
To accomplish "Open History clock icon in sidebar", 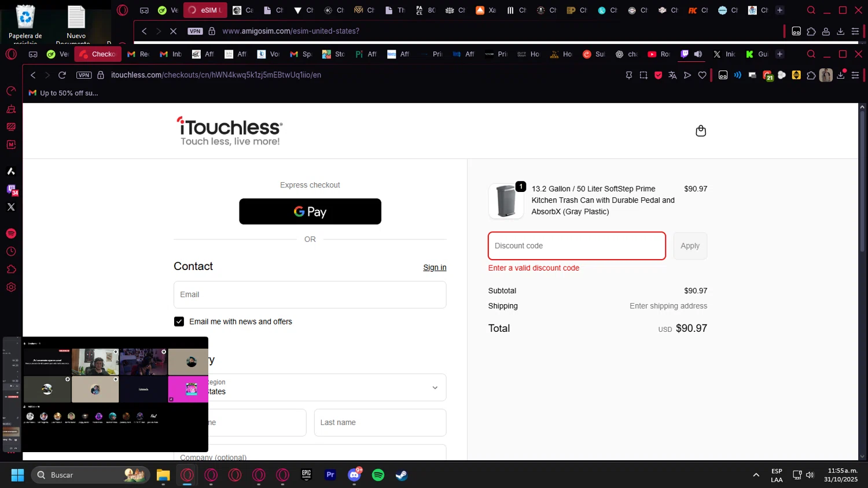I will pos(11,252).
